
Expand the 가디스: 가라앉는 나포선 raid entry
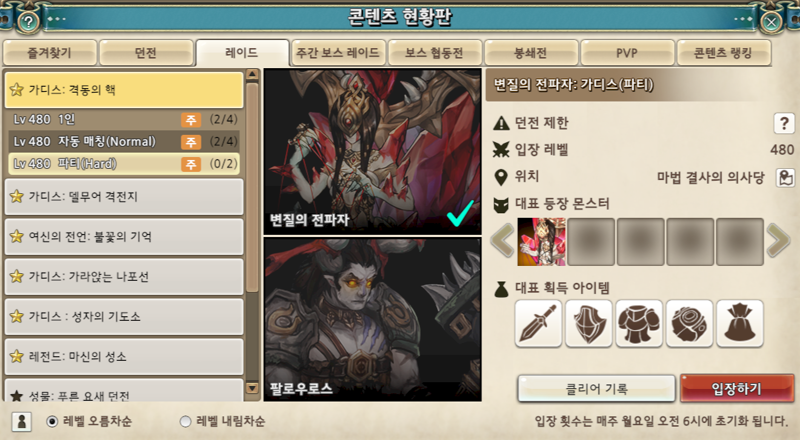[x=124, y=277]
